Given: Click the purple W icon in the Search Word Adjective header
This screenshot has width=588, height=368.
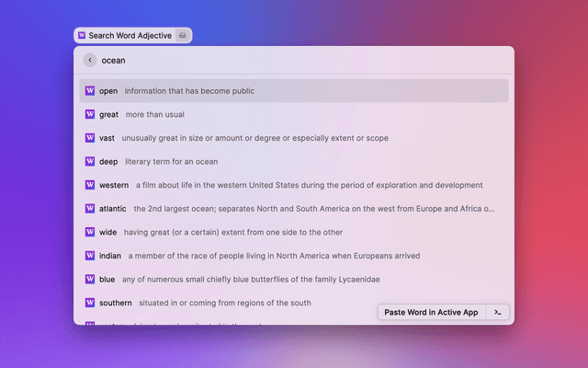Looking at the screenshot, I should click(82, 36).
